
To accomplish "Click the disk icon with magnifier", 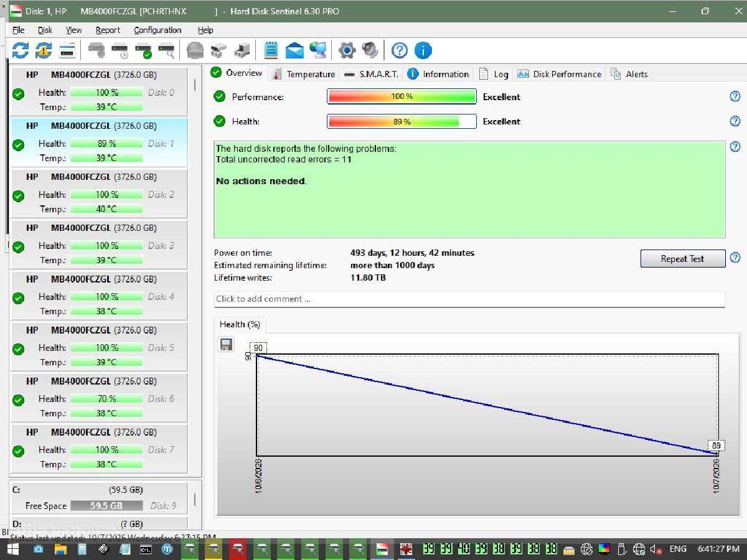I will [x=166, y=50].
